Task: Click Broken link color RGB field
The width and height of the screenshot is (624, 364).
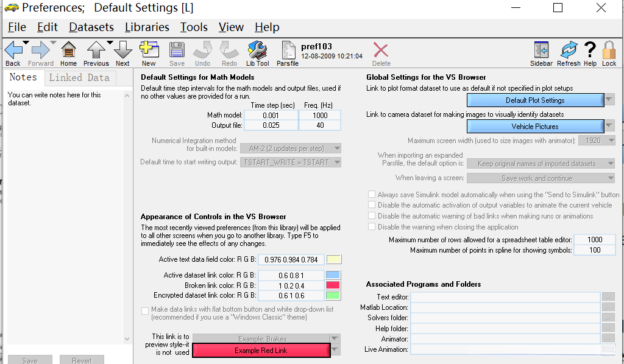Action: coord(291,285)
